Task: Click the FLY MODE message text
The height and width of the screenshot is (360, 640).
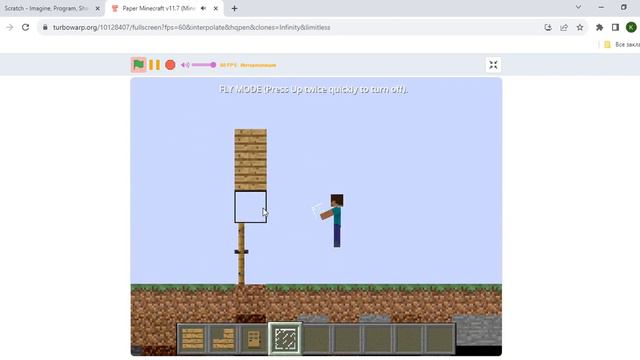Action: [313, 89]
